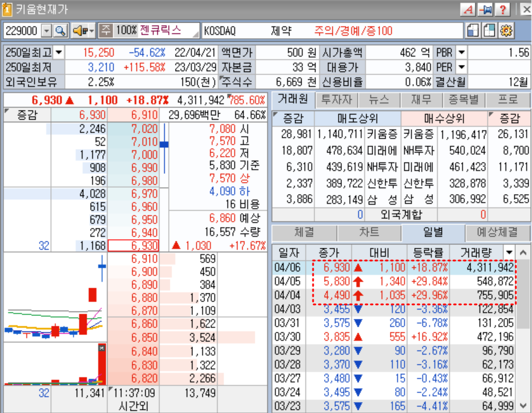Switch to the 투자자 tab
The image size is (532, 413).
tap(337, 100)
